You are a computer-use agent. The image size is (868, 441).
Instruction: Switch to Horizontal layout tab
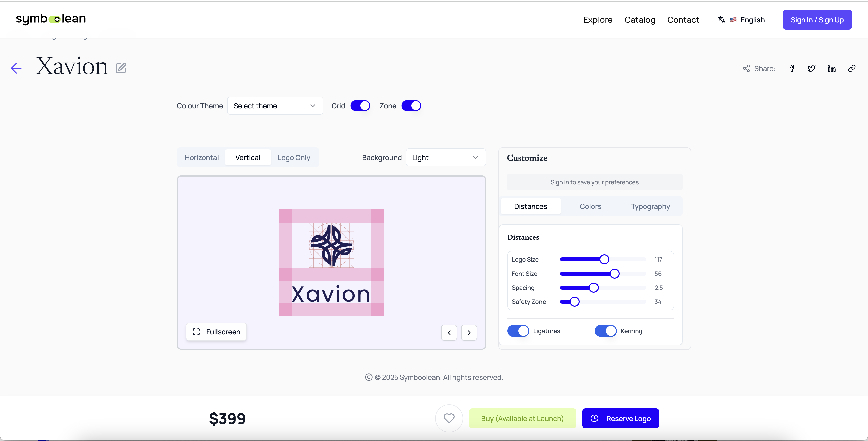[x=201, y=158]
